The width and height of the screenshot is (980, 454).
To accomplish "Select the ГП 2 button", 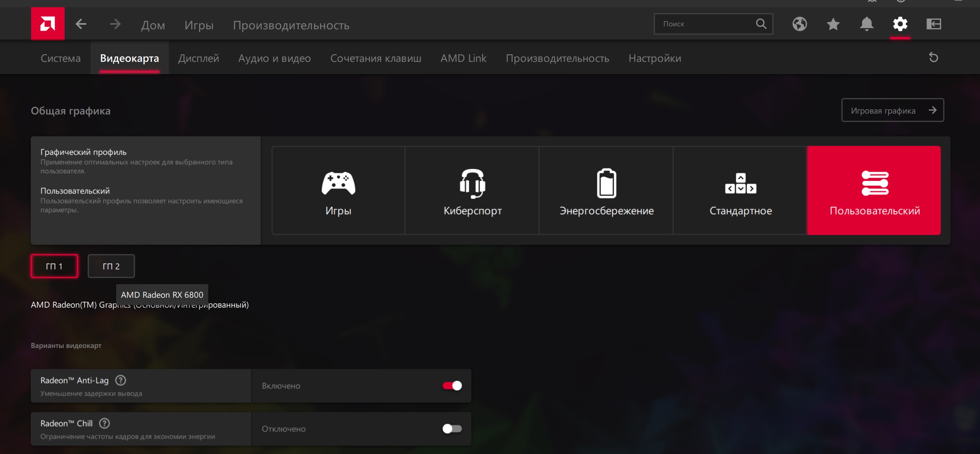I will pyautogui.click(x=111, y=266).
